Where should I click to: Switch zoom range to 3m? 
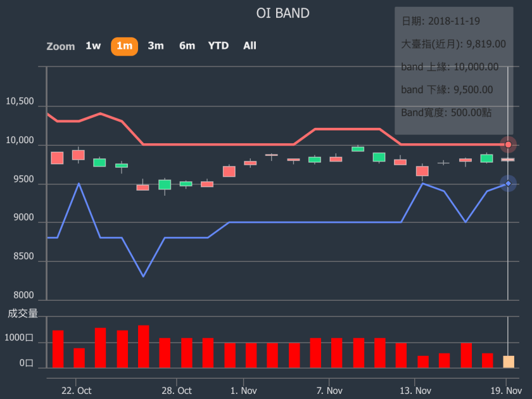click(156, 46)
